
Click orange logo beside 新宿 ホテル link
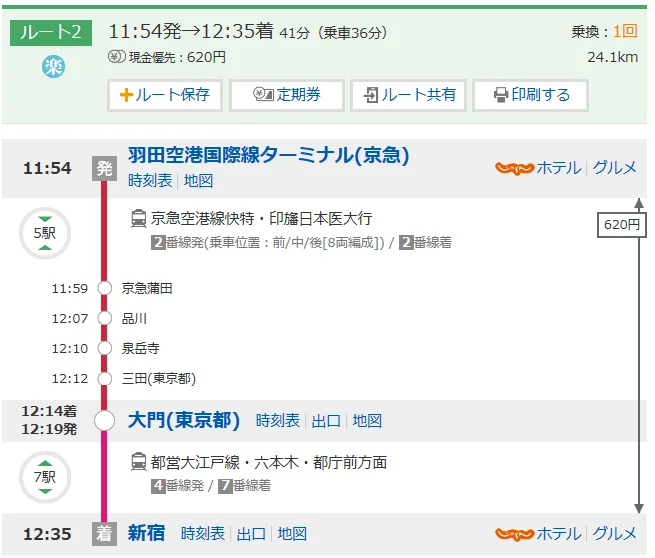tap(514, 534)
